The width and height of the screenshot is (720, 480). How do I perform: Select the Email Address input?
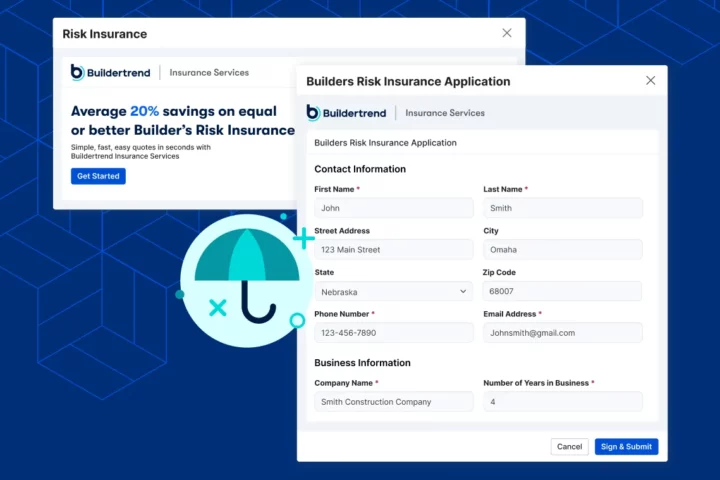(562, 333)
